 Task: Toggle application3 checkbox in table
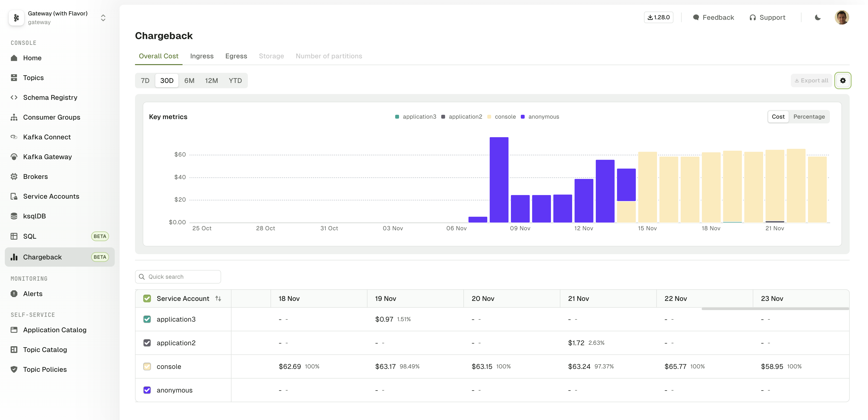(146, 319)
